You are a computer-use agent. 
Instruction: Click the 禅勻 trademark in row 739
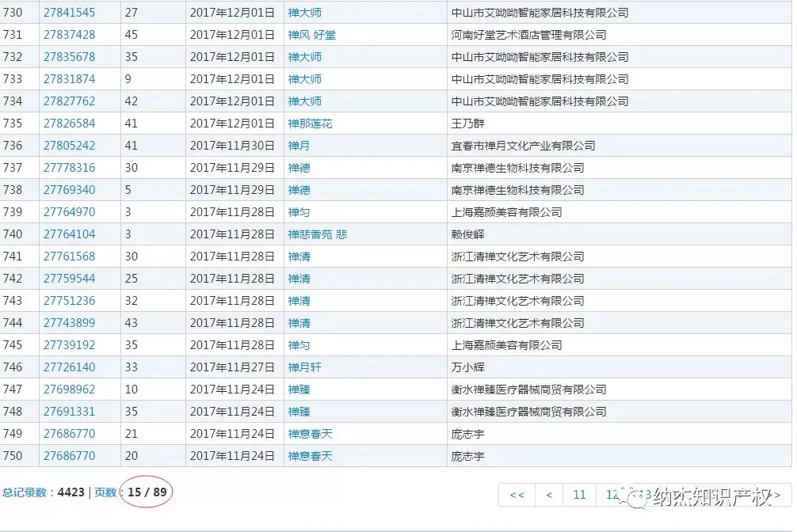pos(297,211)
